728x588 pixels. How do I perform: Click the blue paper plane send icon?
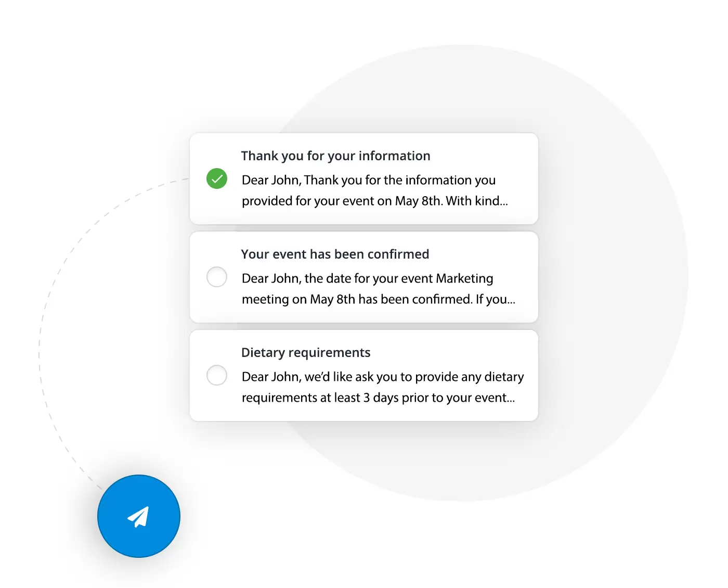pos(138,516)
